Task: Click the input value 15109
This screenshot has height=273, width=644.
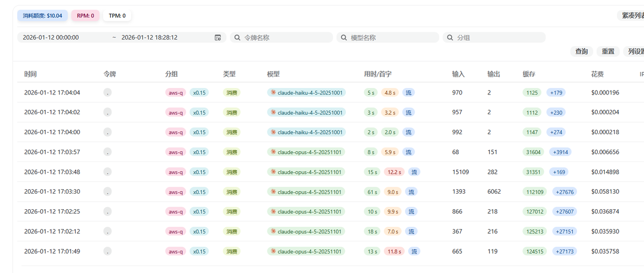Action: pyautogui.click(x=460, y=172)
